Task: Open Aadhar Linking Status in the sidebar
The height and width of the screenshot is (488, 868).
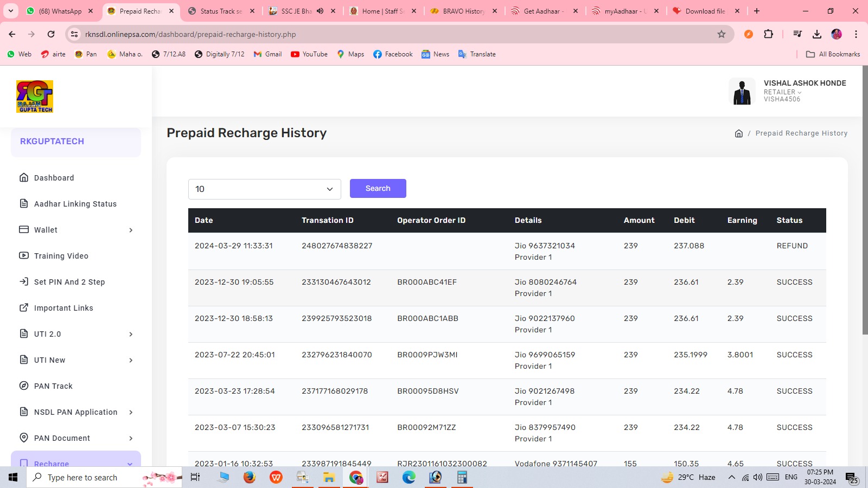Action: point(75,204)
